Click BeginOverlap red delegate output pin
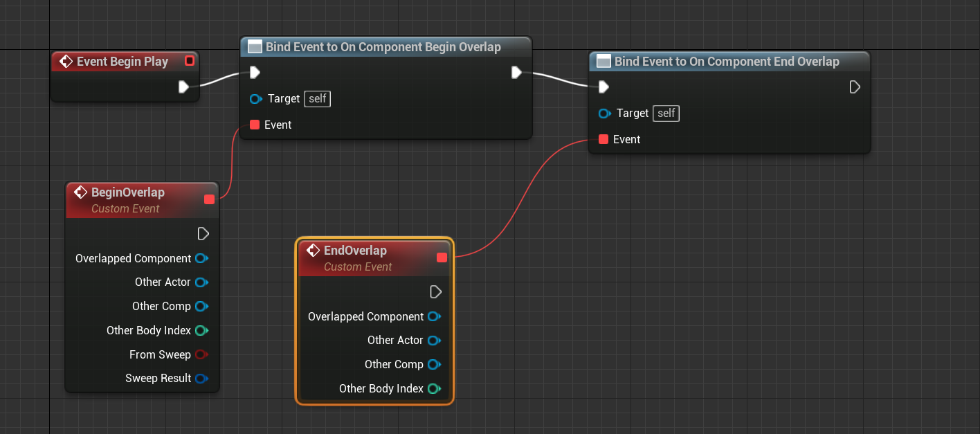The height and width of the screenshot is (434, 980). (210, 199)
